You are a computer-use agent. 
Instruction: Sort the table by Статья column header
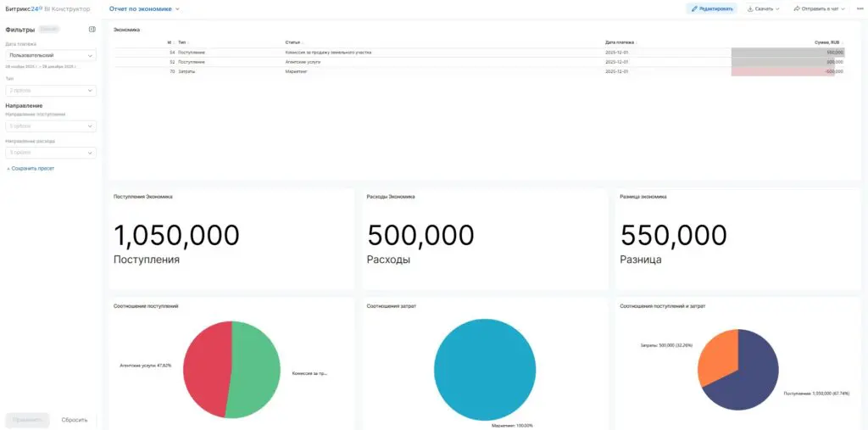point(294,42)
